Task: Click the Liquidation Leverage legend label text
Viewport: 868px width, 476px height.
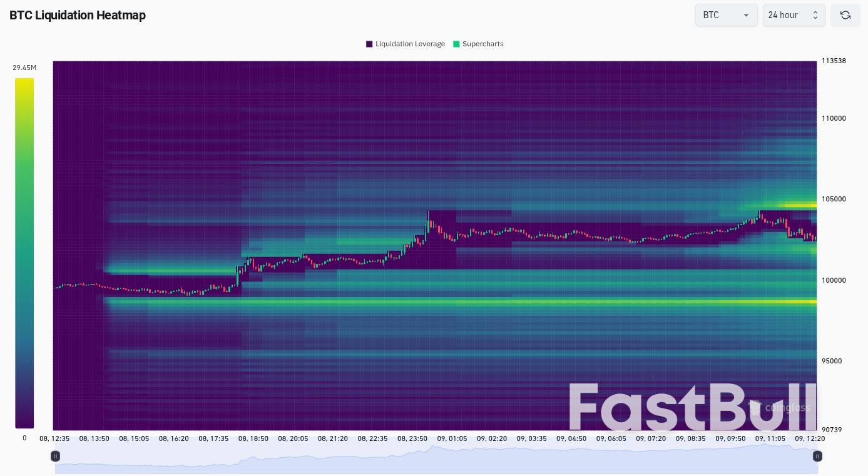Action: tap(410, 44)
